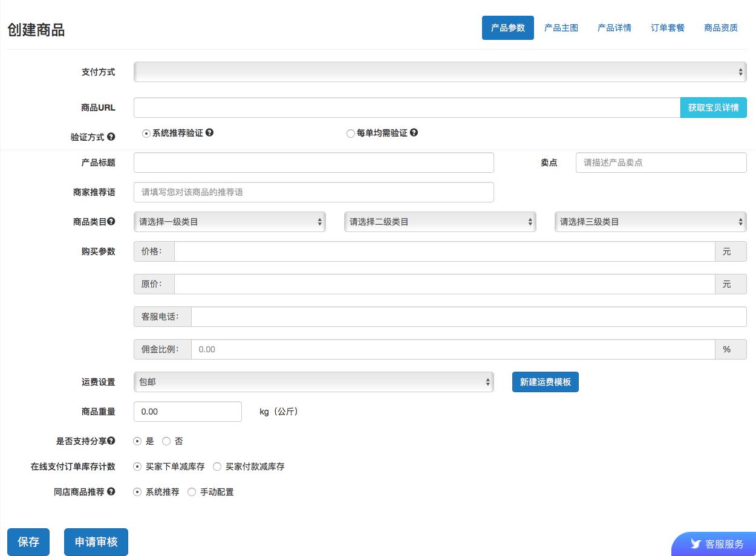Click the 产品标题 input field
The width and height of the screenshot is (756, 556).
(x=313, y=162)
